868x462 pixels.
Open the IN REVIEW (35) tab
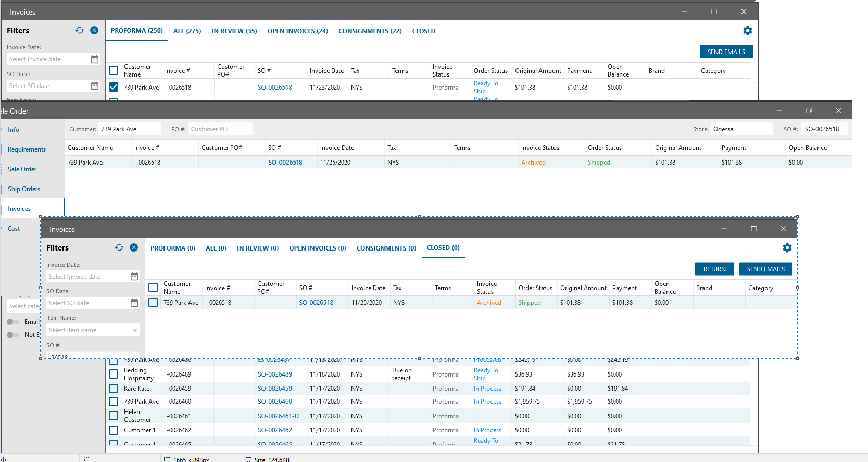pos(234,31)
